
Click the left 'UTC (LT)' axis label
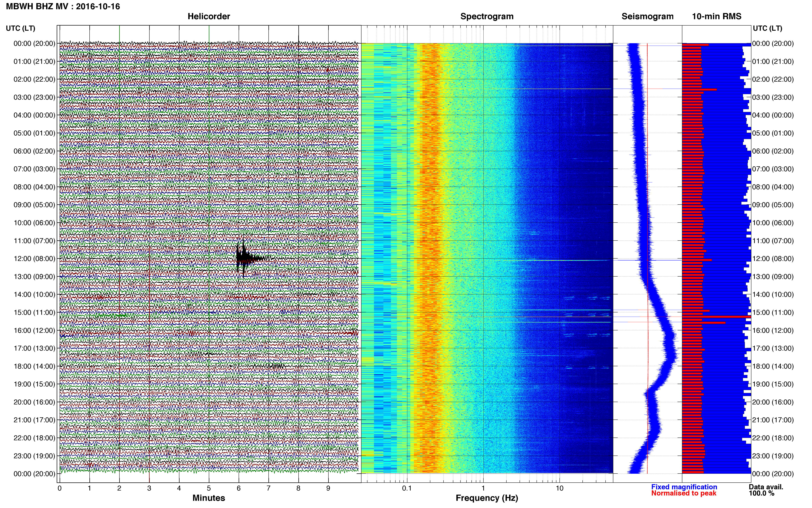21,28
